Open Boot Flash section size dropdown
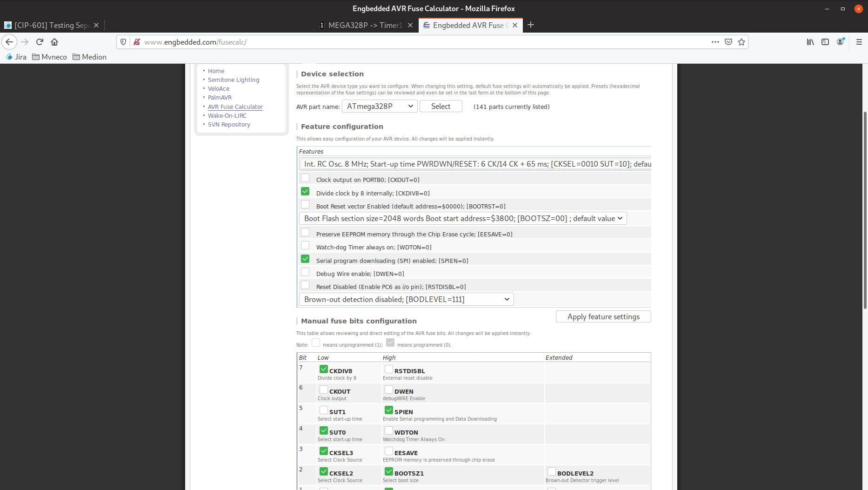The width and height of the screenshot is (868, 490). click(x=463, y=218)
